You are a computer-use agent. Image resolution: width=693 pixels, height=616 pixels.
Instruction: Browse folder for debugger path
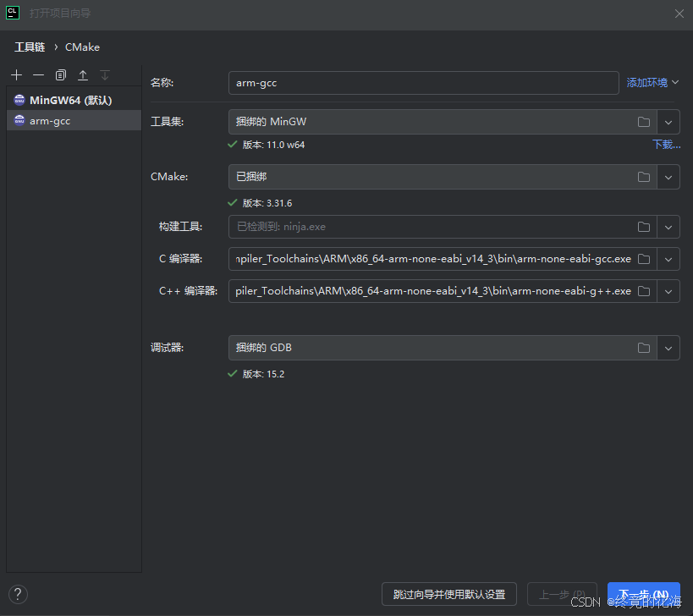pos(644,349)
